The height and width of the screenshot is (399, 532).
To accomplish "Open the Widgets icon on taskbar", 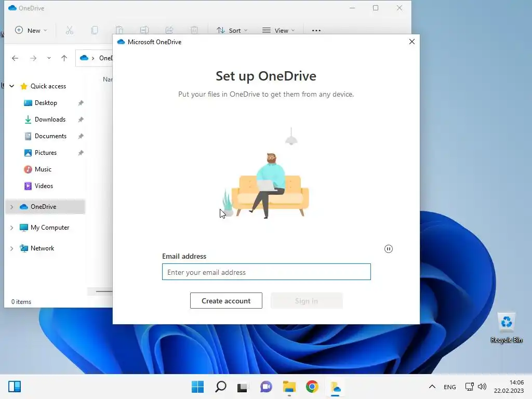I will click(x=15, y=387).
